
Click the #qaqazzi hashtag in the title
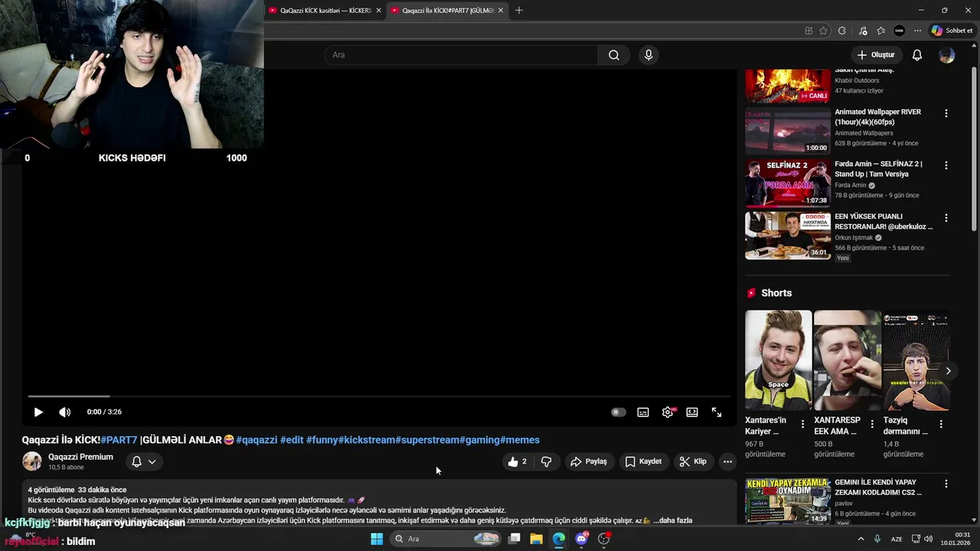pos(256,440)
